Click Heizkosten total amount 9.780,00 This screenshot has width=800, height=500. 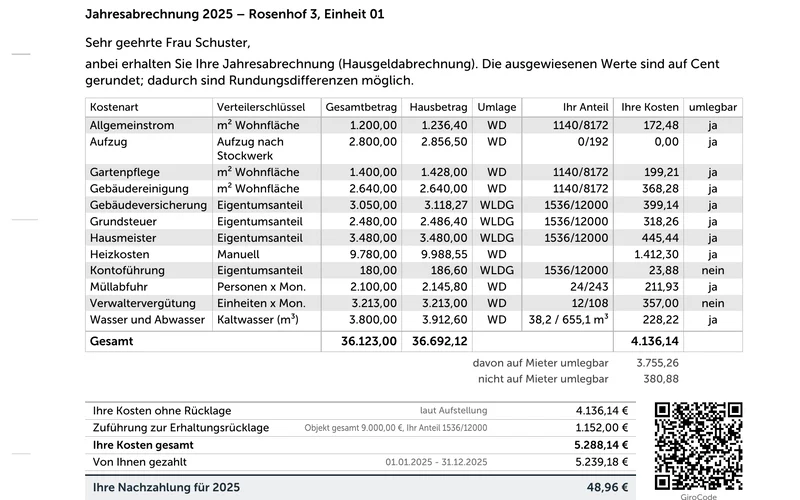pos(373,254)
